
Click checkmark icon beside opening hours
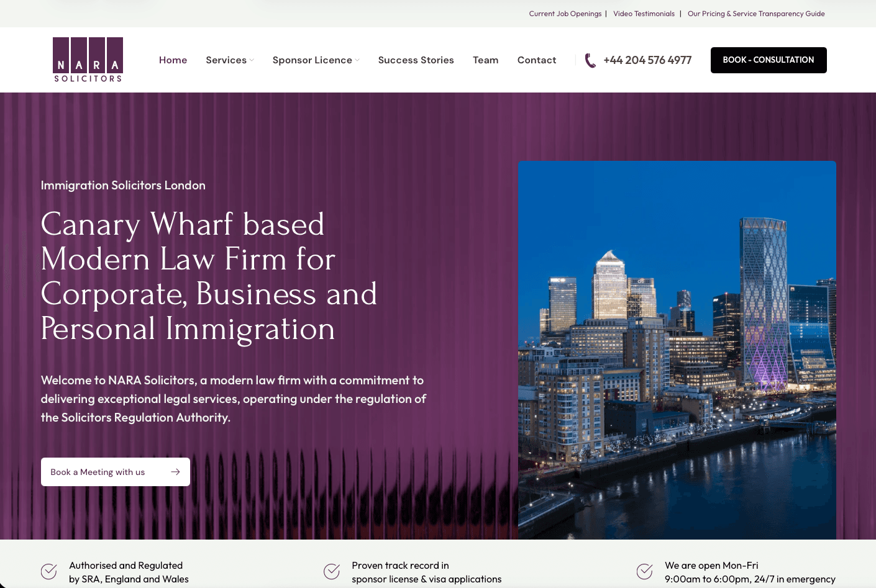[x=645, y=571]
